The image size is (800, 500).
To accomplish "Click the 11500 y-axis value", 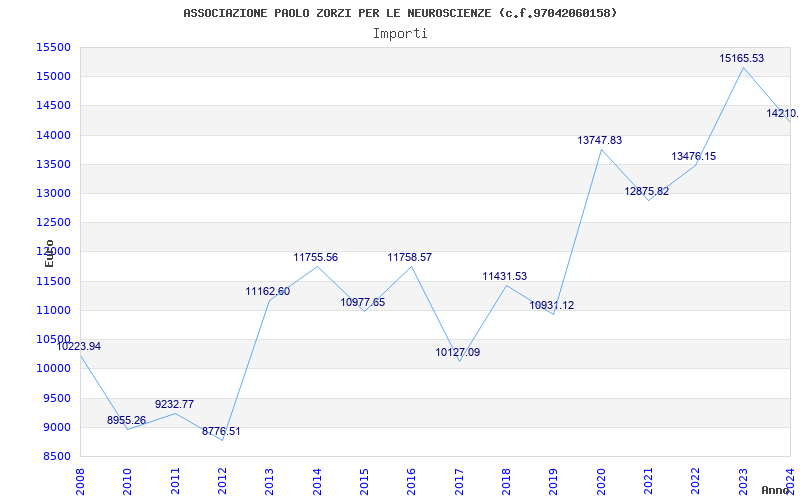I will click(53, 281).
